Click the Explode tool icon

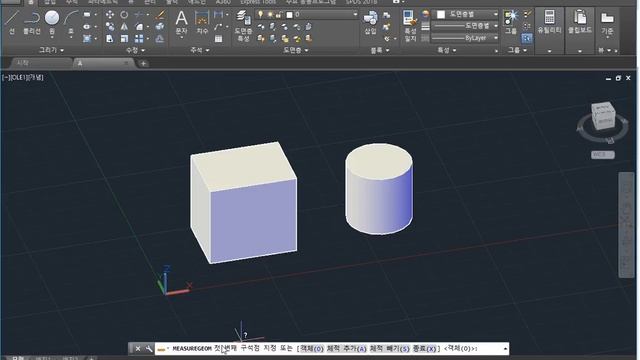[x=160, y=27]
